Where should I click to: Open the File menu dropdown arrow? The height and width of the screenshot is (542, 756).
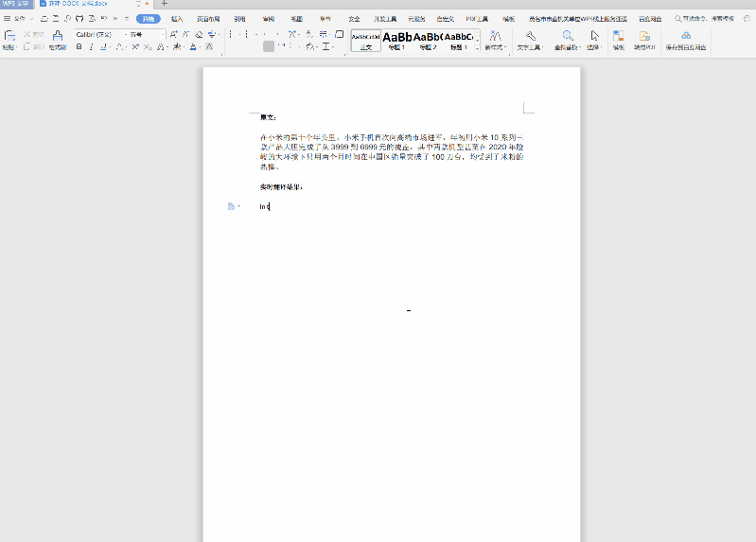(x=31, y=19)
